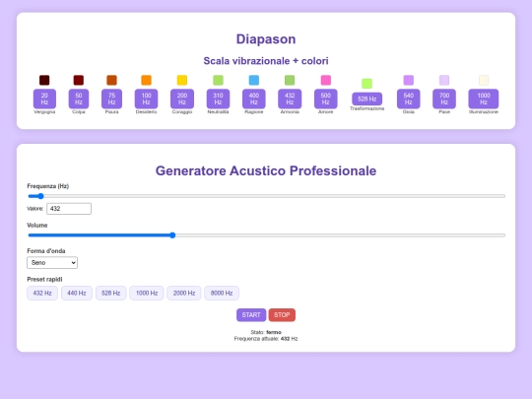Click the red STOP button
Viewport: 532px width, 399px height.
coord(282,315)
